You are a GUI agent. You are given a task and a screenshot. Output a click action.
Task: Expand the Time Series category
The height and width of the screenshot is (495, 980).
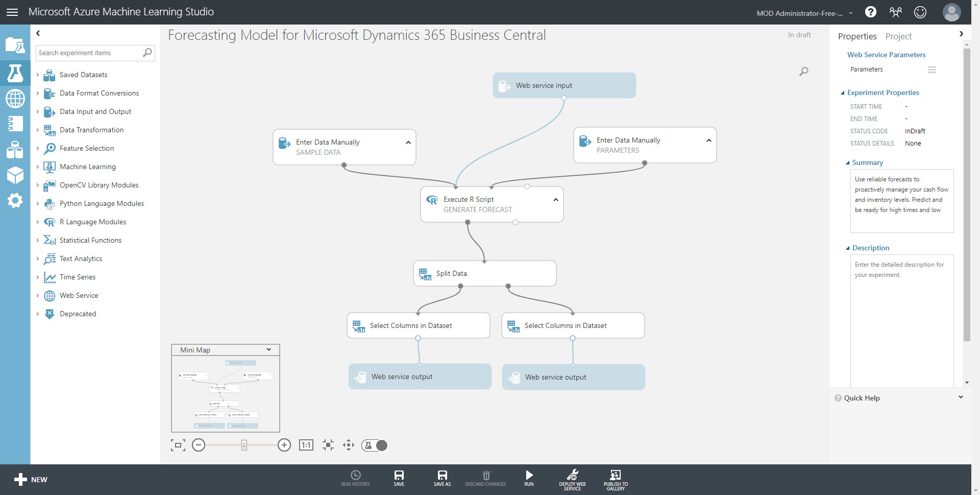(38, 277)
